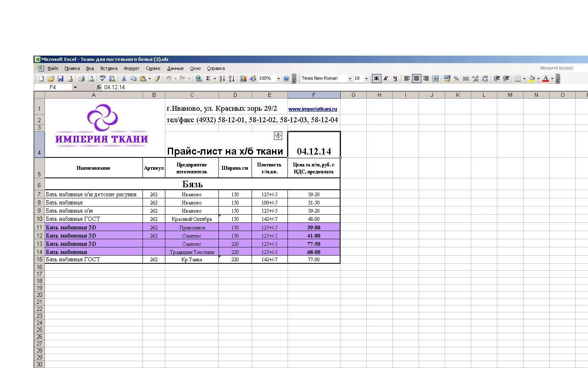Screen dimensions: 588x368
Task: Apply percent style format
Action: click(x=456, y=79)
